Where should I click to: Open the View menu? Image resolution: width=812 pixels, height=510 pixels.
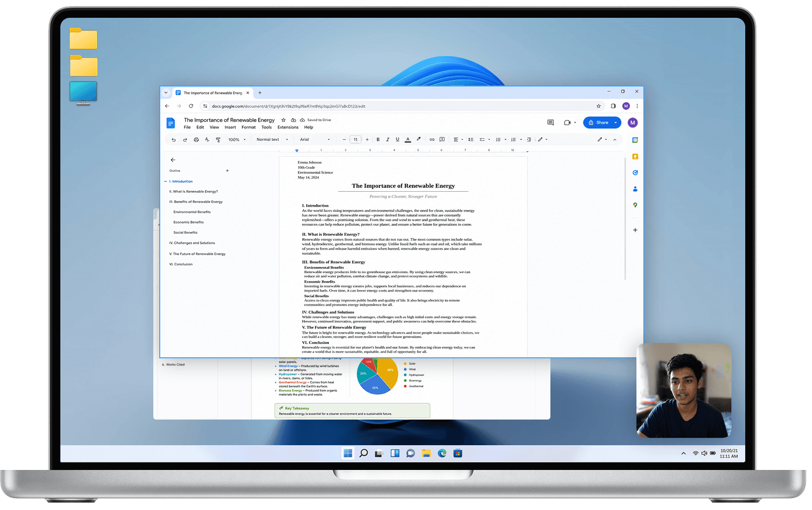[x=214, y=127]
